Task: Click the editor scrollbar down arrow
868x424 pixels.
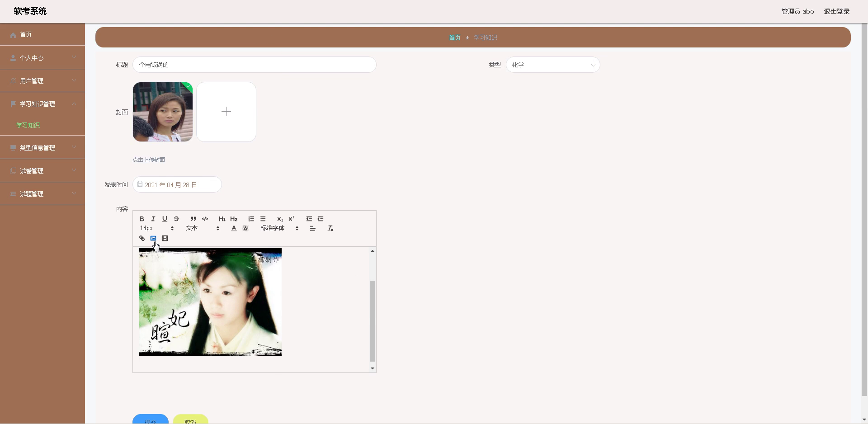Action: tap(373, 368)
